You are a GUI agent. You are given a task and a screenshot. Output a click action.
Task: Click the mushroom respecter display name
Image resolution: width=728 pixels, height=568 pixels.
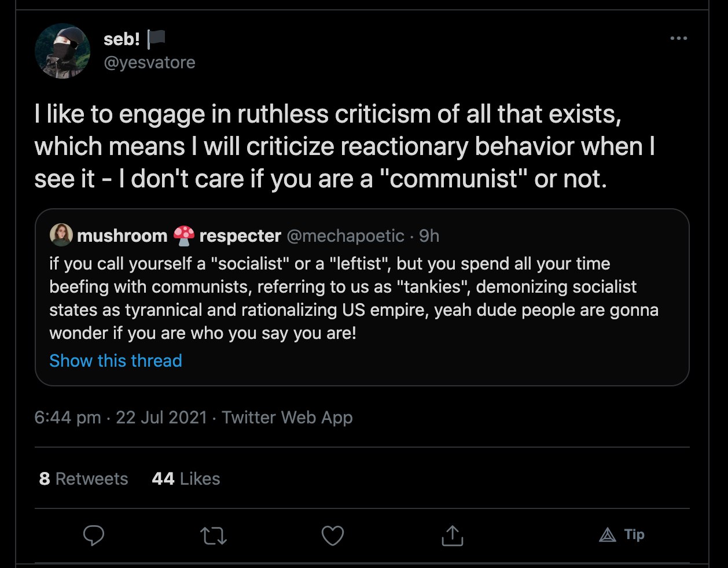pyautogui.click(x=179, y=235)
